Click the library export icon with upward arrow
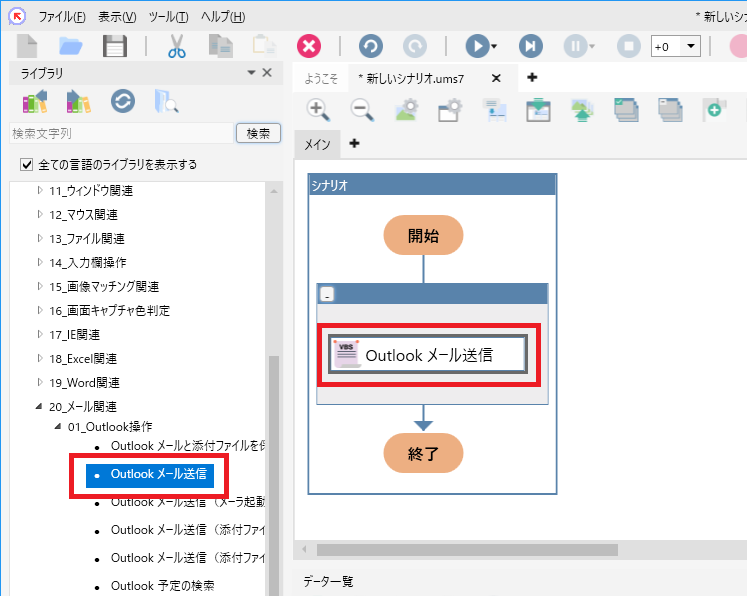Screen dimensions: 747x596 [35, 101]
